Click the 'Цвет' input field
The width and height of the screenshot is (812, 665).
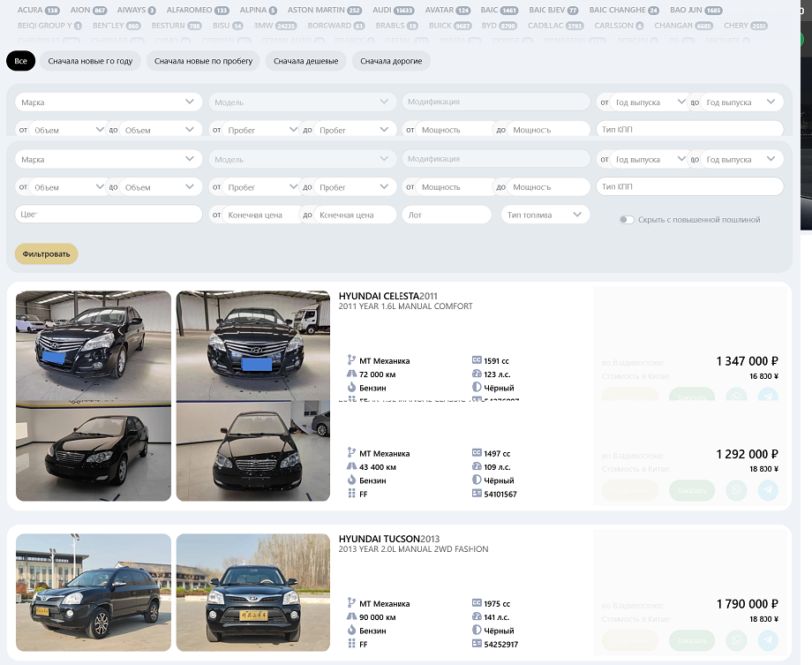point(109,214)
